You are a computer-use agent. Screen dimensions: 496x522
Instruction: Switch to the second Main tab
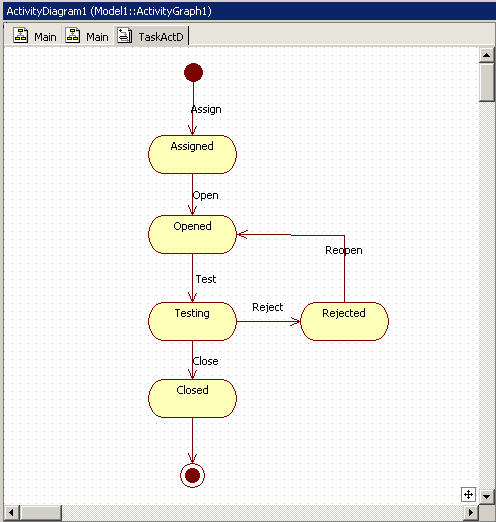pyautogui.click(x=87, y=36)
